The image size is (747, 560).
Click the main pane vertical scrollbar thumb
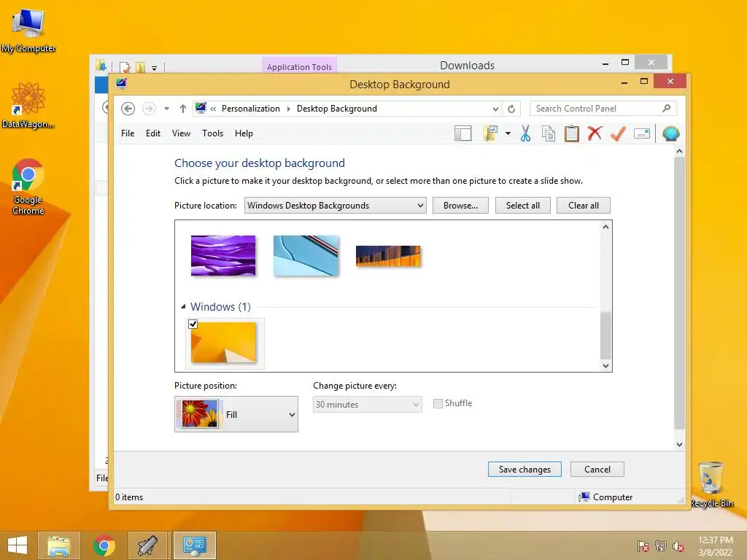[679, 293]
